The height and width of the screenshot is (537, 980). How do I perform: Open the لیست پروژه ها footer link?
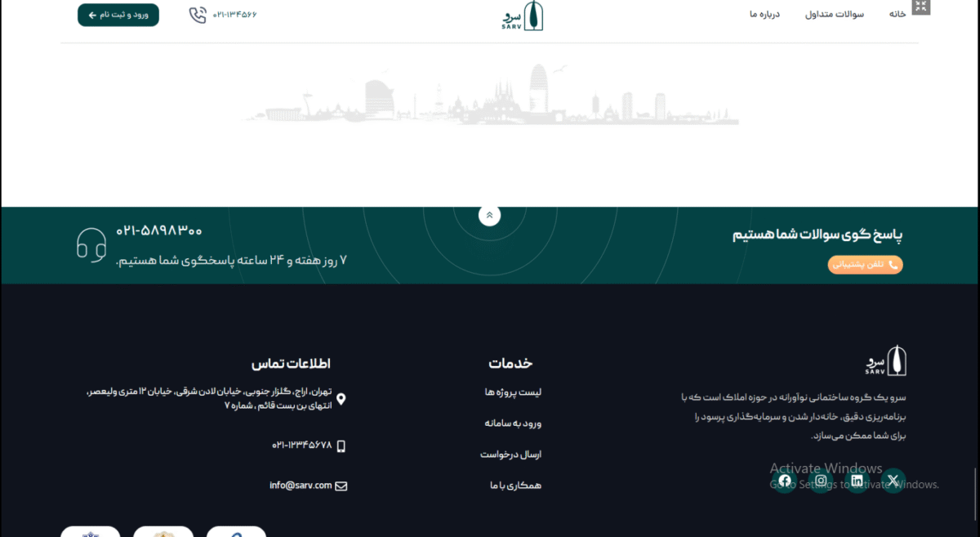click(x=513, y=392)
